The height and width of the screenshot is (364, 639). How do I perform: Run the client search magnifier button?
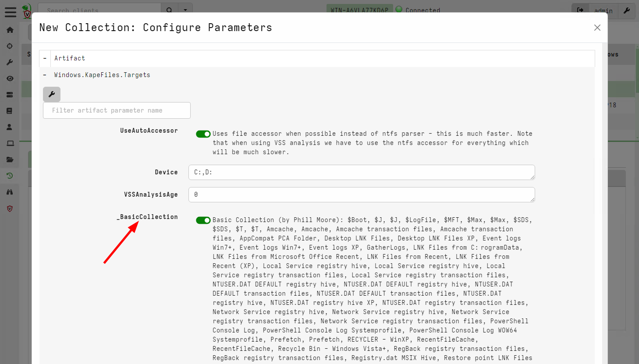[x=169, y=9]
